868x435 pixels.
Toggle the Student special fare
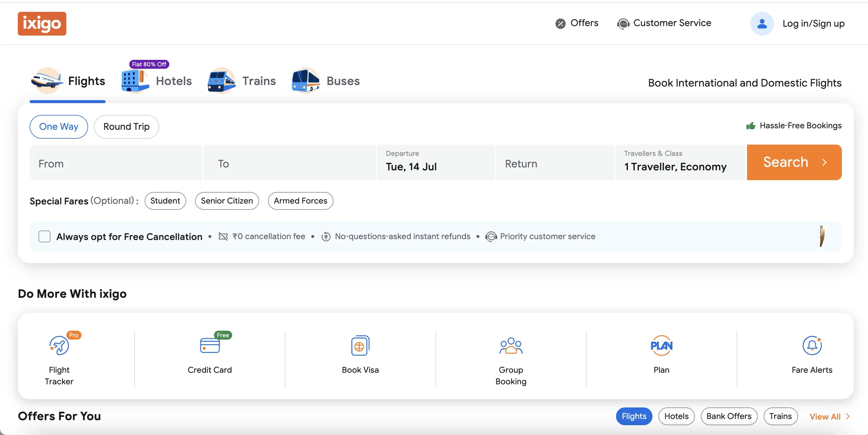pyautogui.click(x=165, y=201)
